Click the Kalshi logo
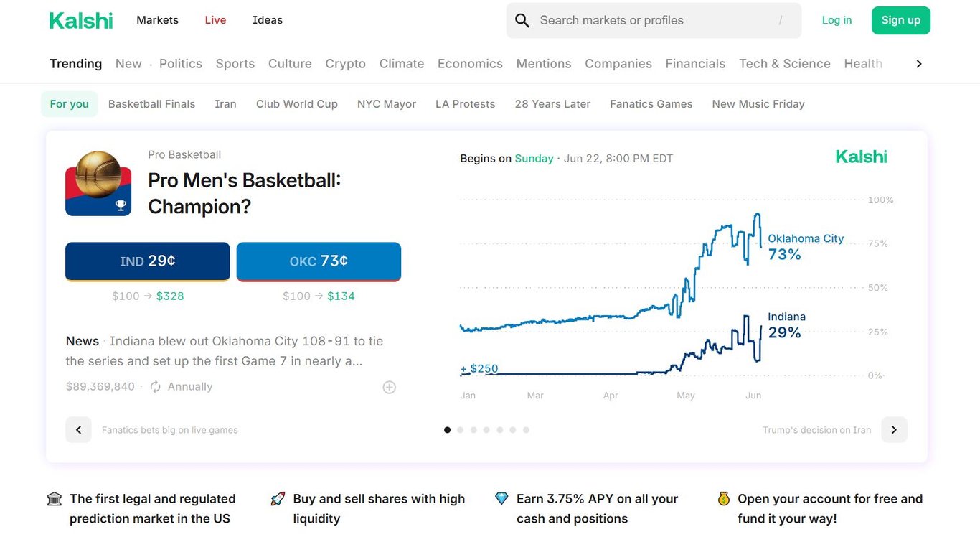This screenshot has width=980, height=537. point(80,20)
